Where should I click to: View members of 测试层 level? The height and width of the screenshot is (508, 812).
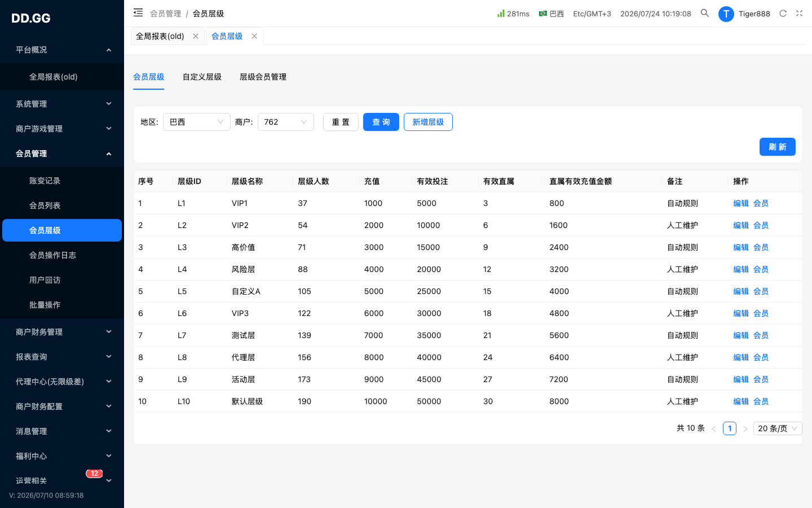[x=761, y=335]
